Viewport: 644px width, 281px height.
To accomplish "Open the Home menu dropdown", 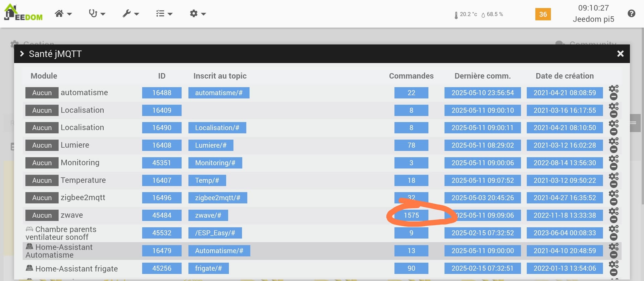I will tap(63, 14).
